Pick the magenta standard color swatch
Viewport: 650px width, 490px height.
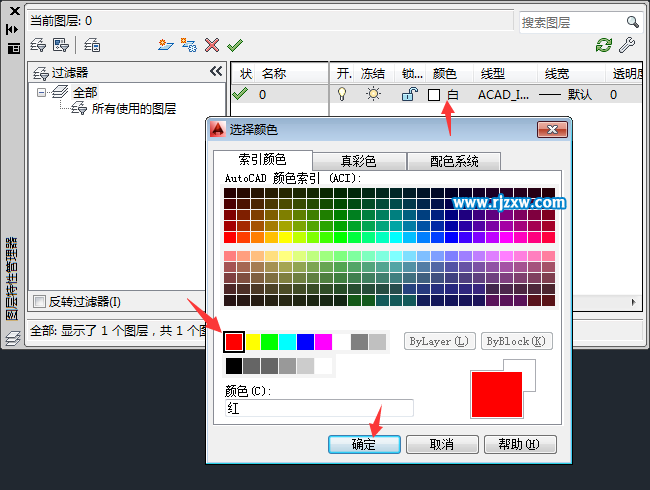tap(323, 342)
